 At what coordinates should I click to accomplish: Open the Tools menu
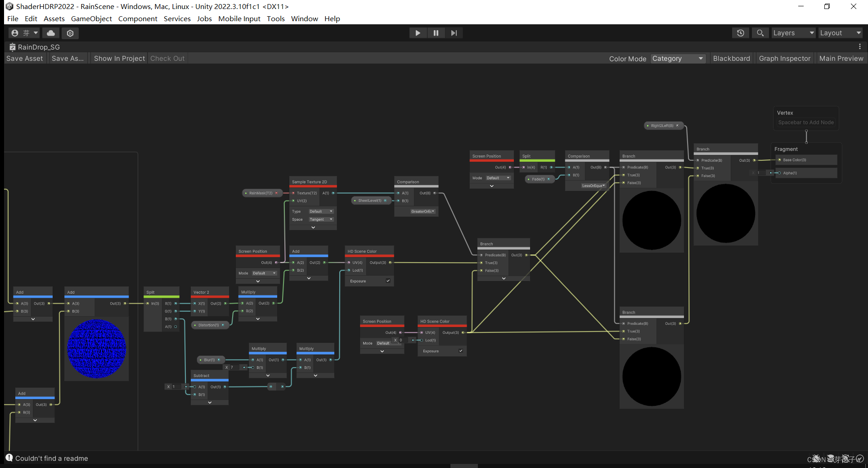click(275, 18)
